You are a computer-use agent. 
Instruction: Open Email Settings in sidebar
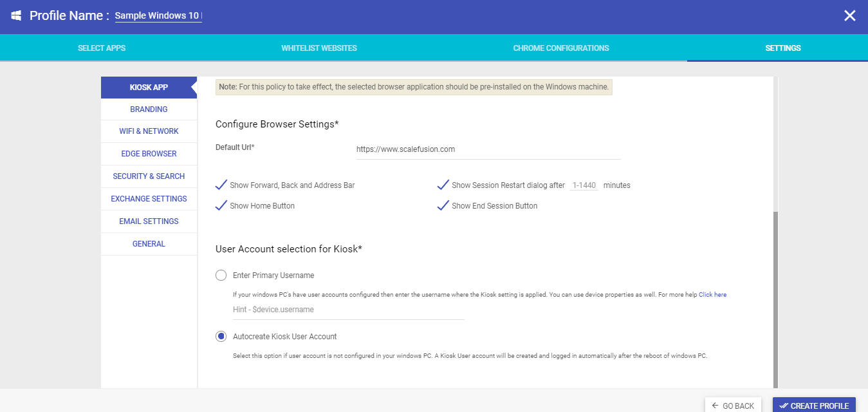[x=149, y=221]
